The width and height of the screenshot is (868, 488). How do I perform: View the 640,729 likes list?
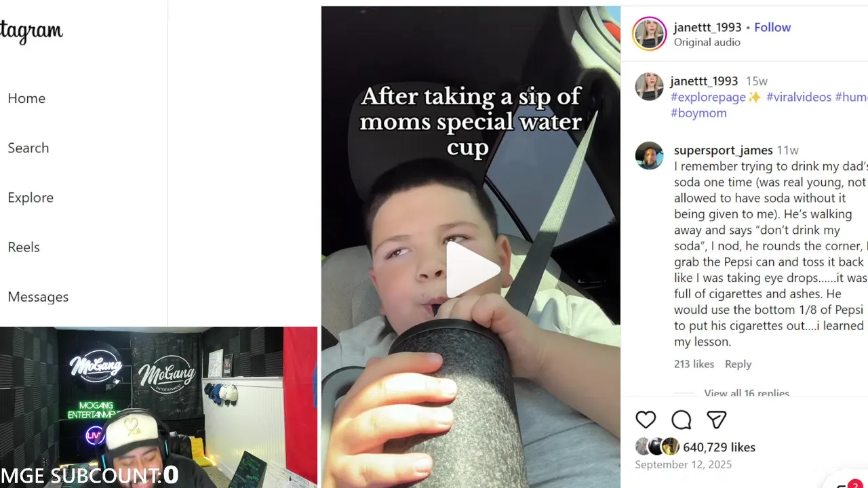tap(719, 447)
